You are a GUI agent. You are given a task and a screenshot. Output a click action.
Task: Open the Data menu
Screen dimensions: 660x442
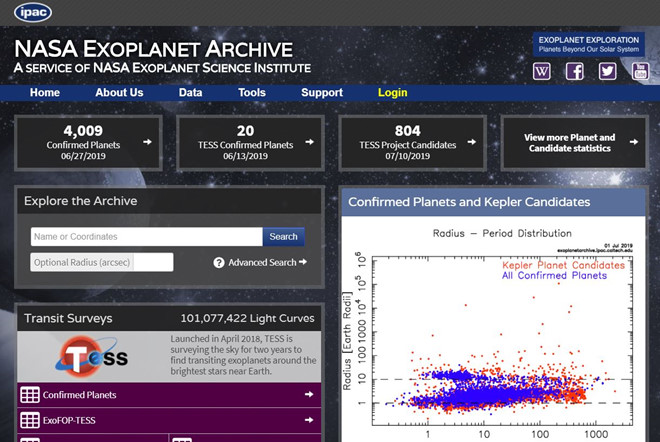pyautogui.click(x=190, y=93)
